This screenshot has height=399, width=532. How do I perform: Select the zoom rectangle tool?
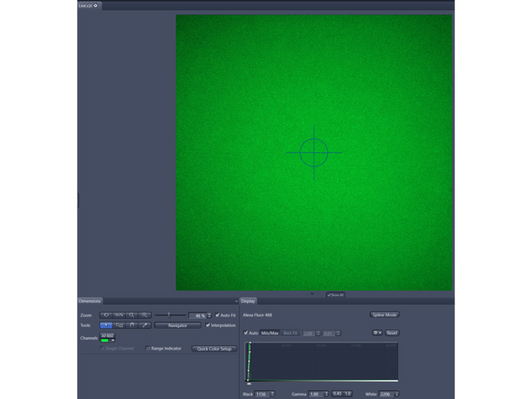120,325
